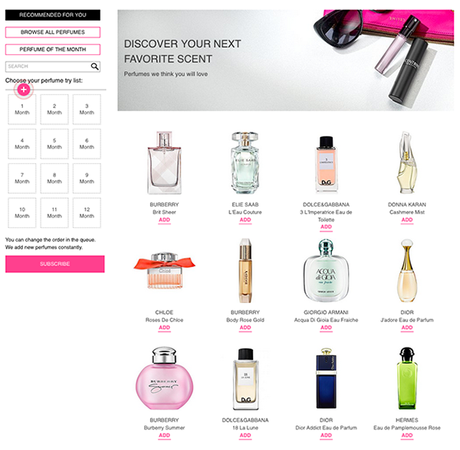The image size is (460, 450).
Task: Select the 1 Month slot
Action: point(22,109)
